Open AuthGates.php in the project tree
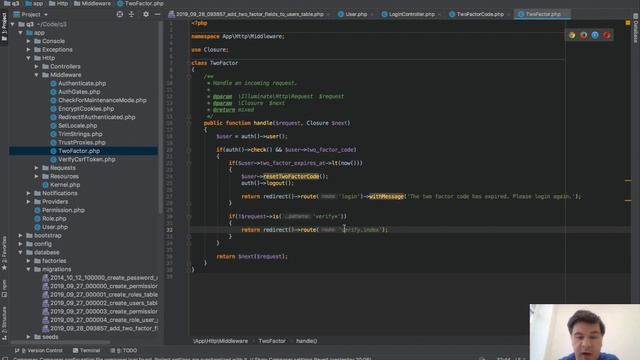The height and width of the screenshot is (360, 640). click(x=79, y=92)
